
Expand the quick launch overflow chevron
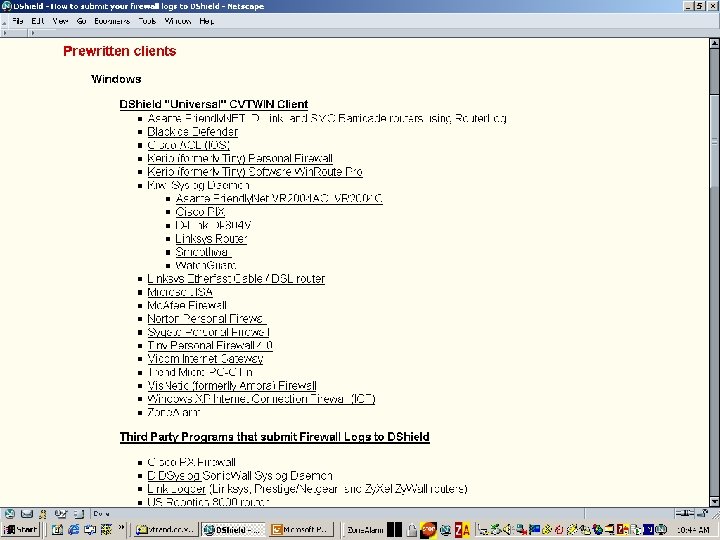click(x=121, y=528)
